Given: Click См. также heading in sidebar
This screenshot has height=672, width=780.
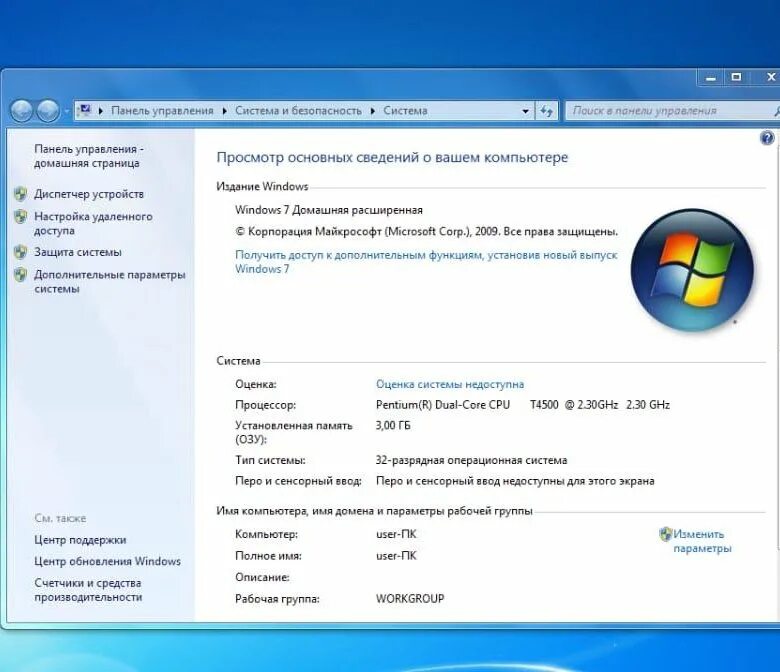Looking at the screenshot, I should pos(60,518).
